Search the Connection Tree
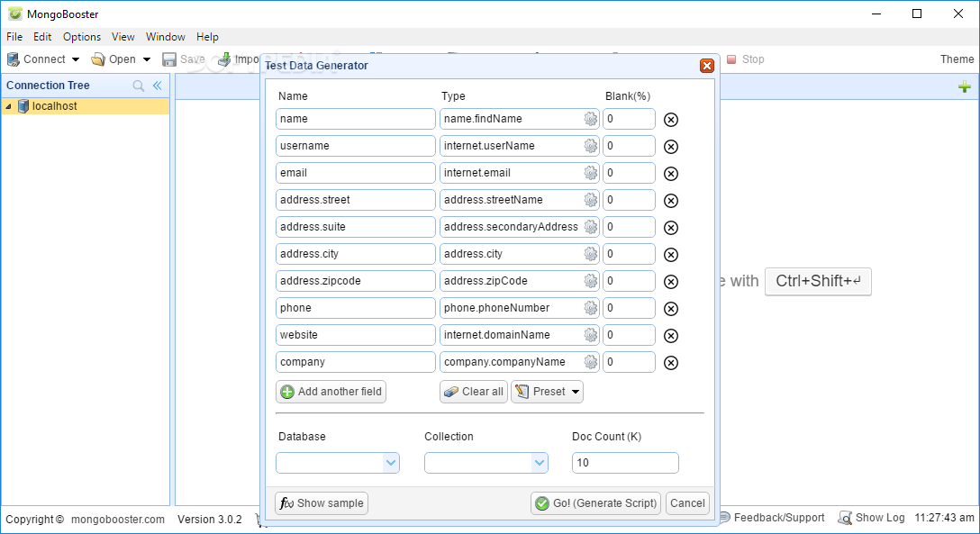Screen dimensions: 980x534 (x=139, y=86)
